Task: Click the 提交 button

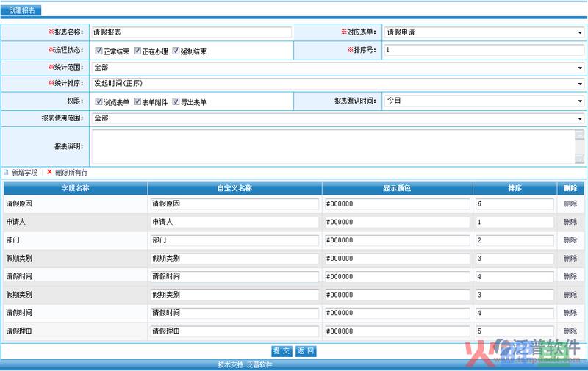Action: pyautogui.click(x=282, y=350)
